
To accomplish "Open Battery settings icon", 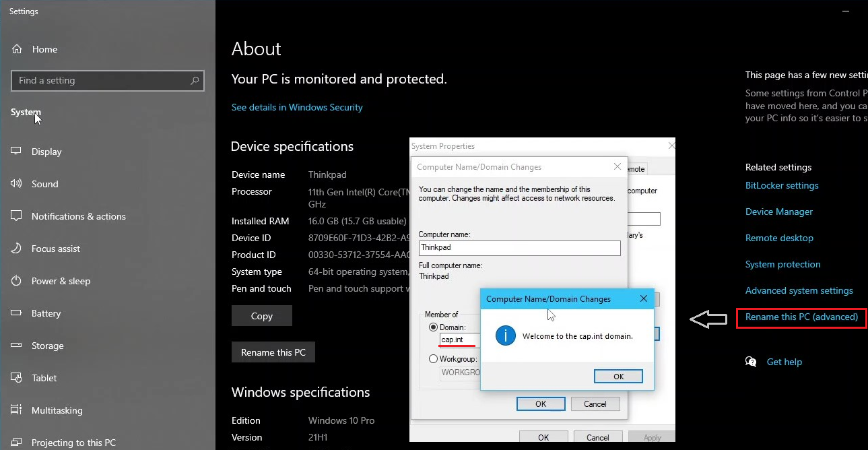I will click(x=16, y=313).
